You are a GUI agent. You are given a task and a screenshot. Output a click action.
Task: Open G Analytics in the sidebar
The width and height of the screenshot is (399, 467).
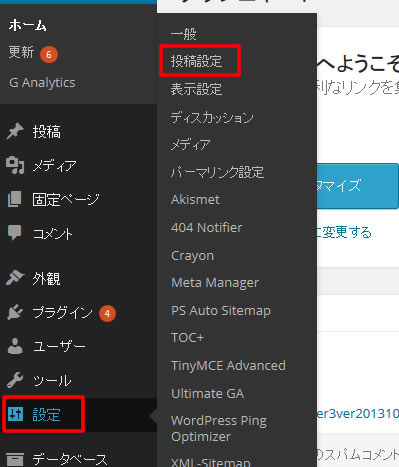click(x=42, y=83)
